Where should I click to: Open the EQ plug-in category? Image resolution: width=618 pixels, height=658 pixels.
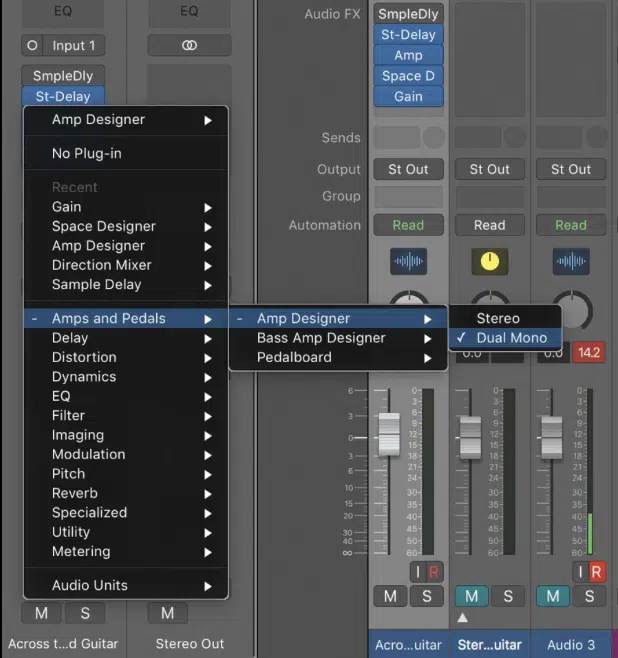tap(126, 396)
